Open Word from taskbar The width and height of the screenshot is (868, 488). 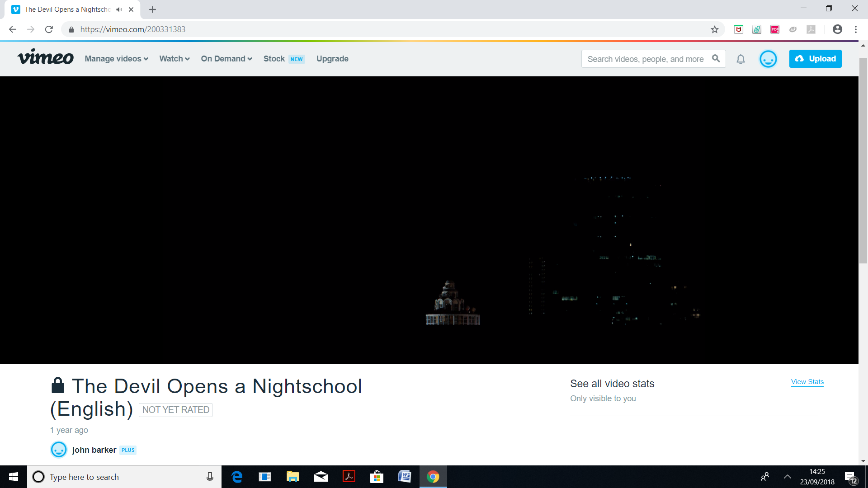click(x=405, y=477)
